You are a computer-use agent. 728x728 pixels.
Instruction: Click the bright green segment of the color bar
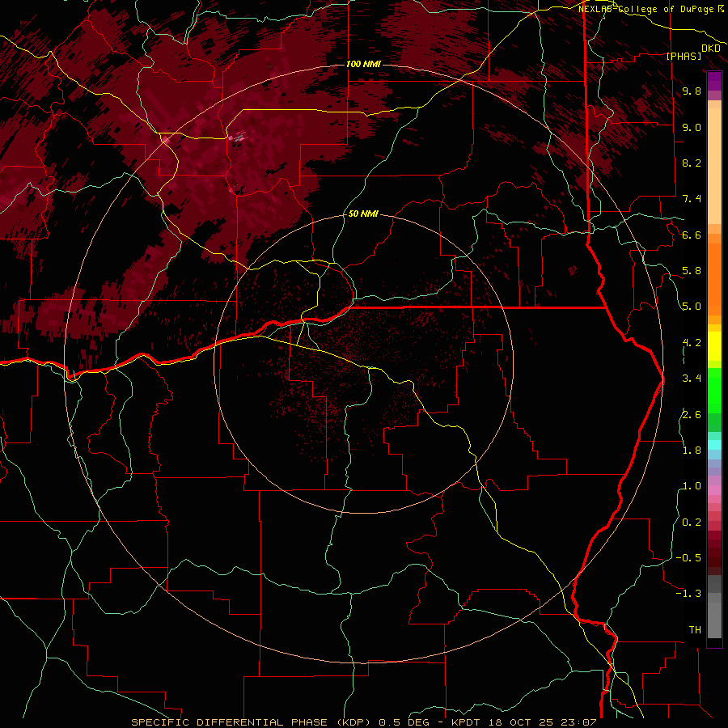(x=714, y=390)
